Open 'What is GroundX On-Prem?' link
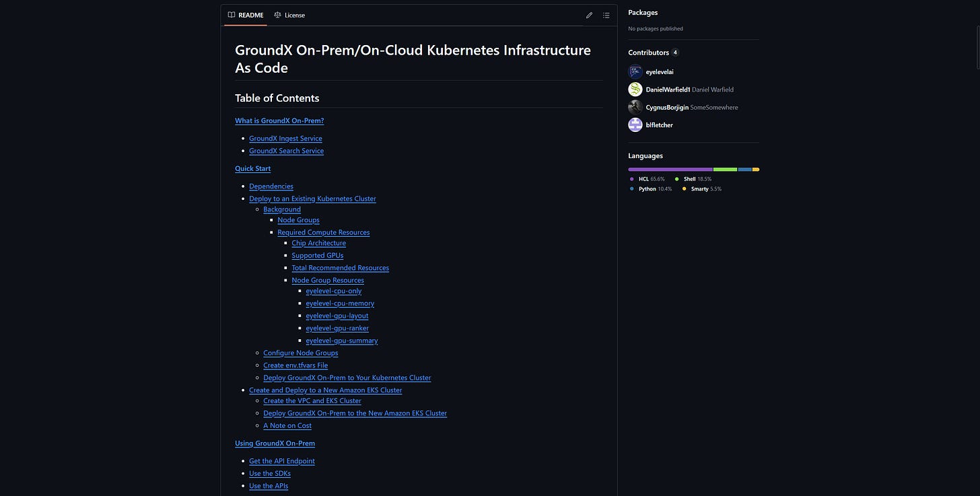980x496 pixels. [279, 121]
